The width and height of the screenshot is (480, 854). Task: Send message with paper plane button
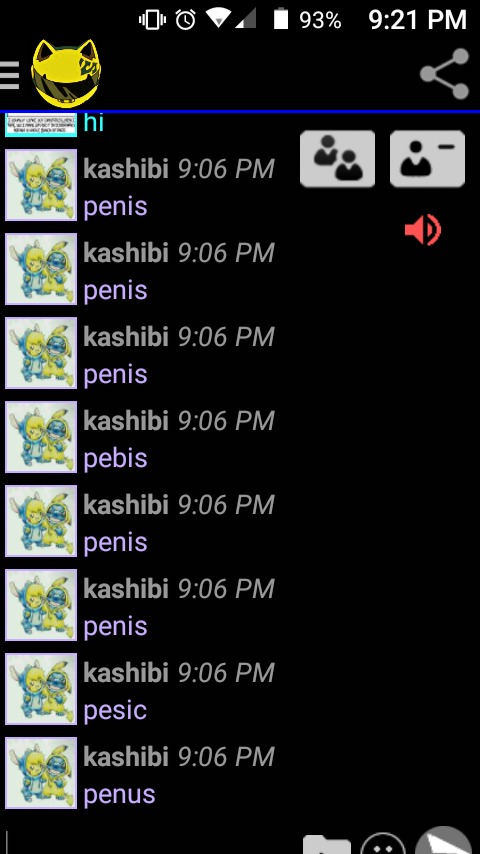pos(443,841)
